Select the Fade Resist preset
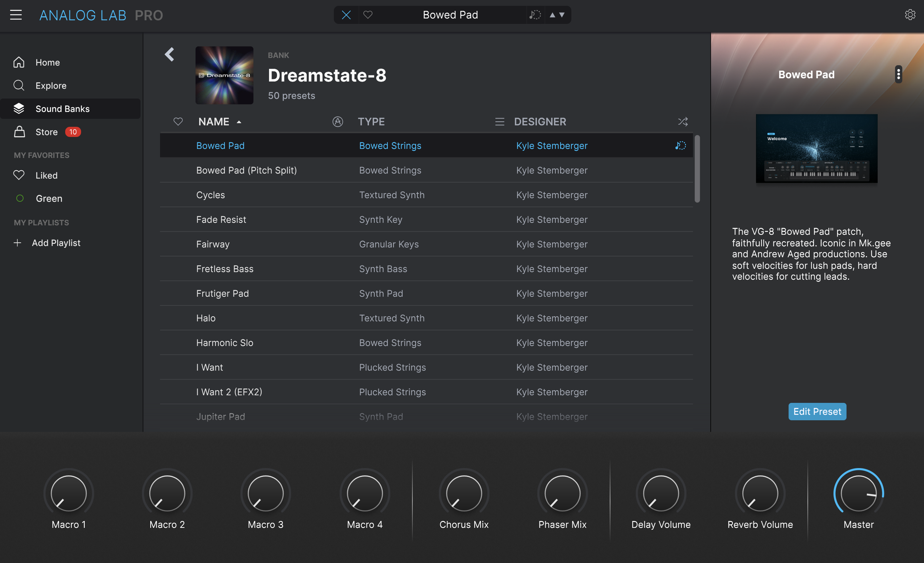This screenshot has width=924, height=563. click(427, 220)
